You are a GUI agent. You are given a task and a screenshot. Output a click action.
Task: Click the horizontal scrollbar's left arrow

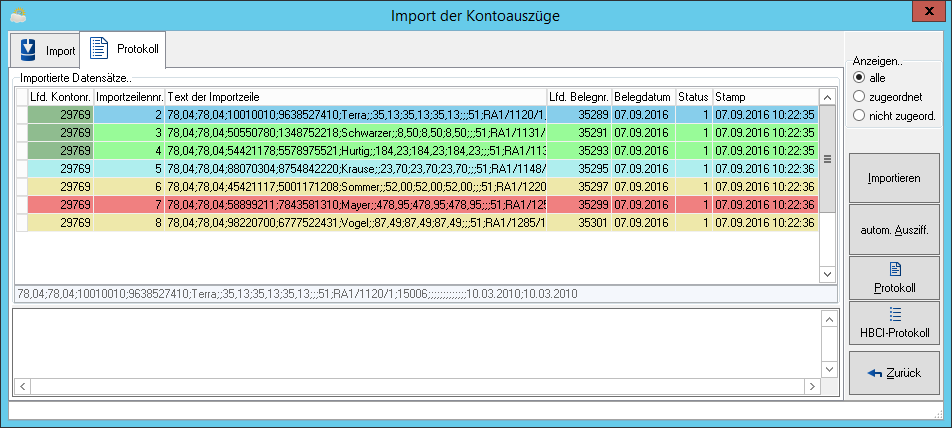click(x=22, y=386)
